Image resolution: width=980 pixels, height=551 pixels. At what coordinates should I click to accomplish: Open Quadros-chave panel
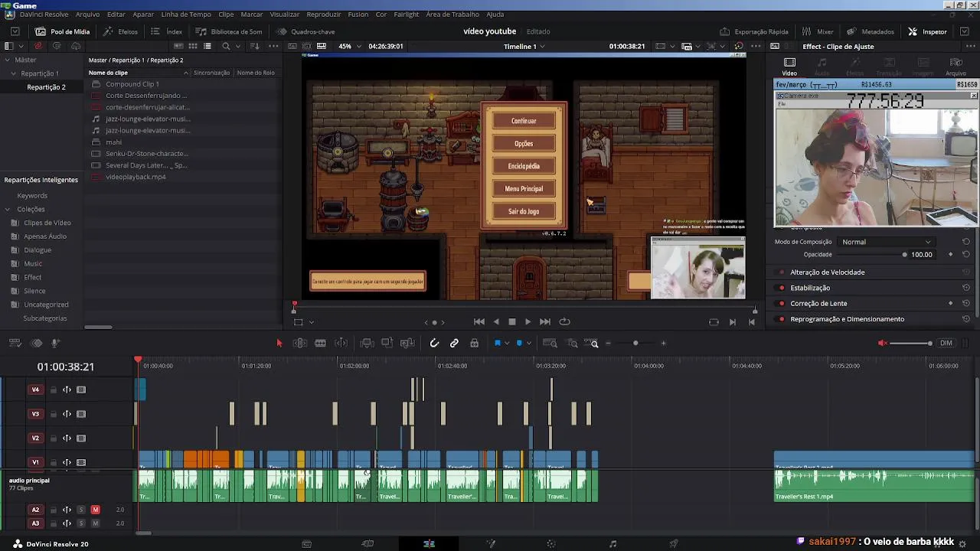click(x=305, y=32)
